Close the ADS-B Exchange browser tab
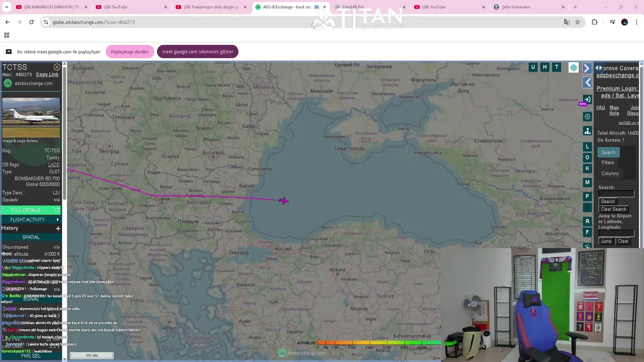This screenshot has height=362, width=644. [x=325, y=7]
